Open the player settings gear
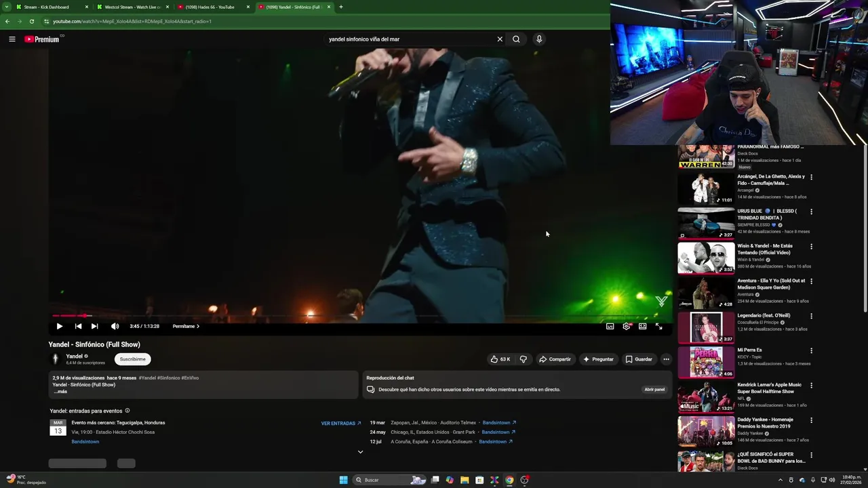Viewport: 868px width, 488px height. (x=626, y=326)
